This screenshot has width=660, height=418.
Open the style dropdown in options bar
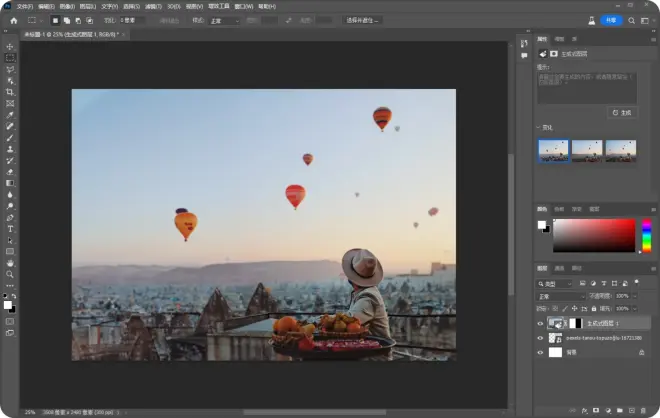(224, 21)
